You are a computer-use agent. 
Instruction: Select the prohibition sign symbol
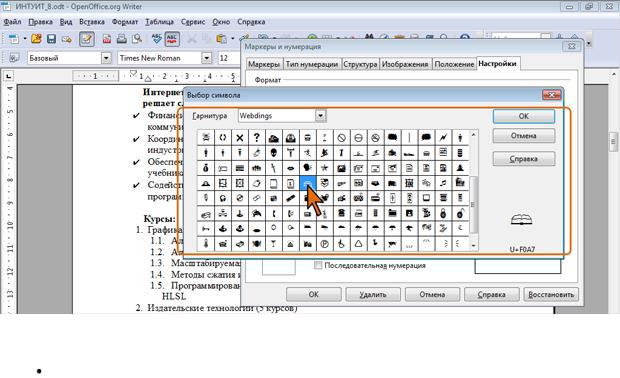(341, 138)
